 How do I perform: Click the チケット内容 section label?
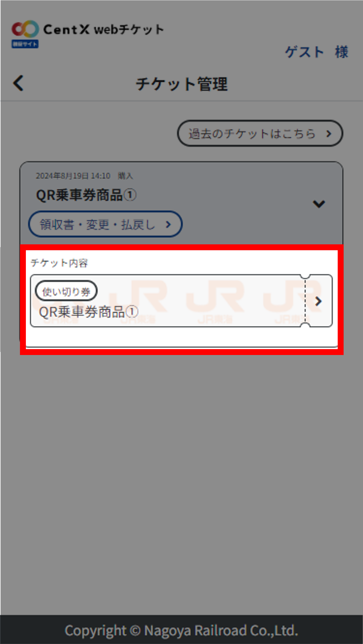tap(59, 263)
